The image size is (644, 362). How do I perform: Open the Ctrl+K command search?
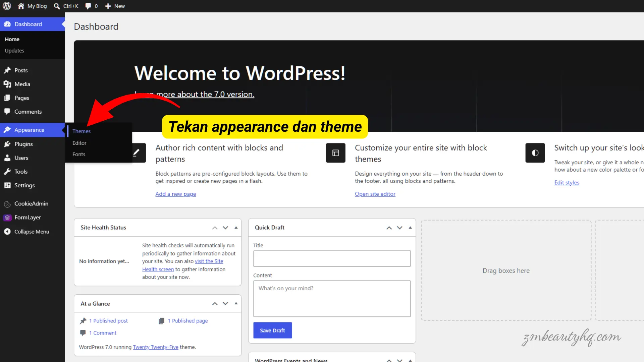66,6
